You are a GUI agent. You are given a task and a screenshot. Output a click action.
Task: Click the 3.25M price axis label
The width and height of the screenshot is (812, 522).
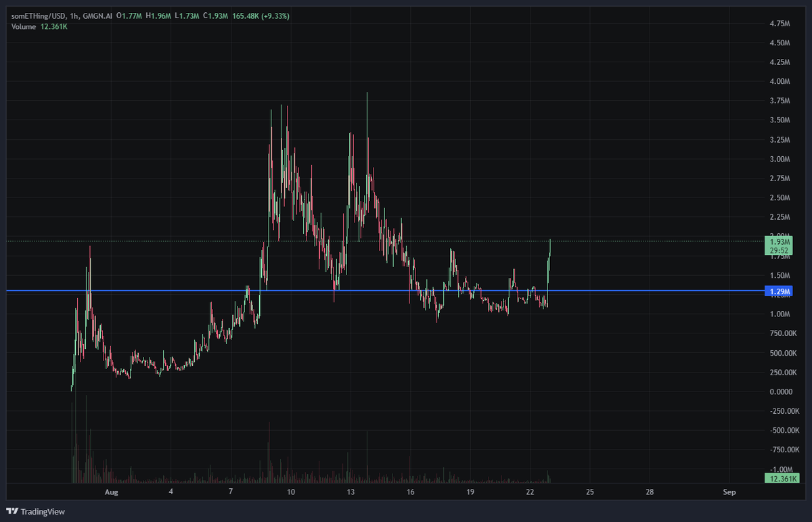tap(780, 140)
